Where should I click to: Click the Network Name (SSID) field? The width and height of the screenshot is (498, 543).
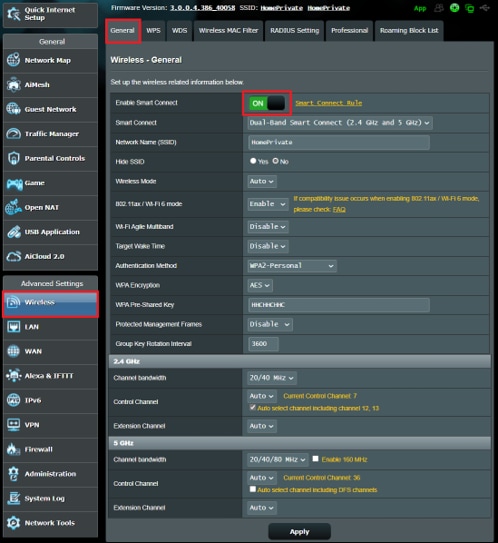(339, 143)
